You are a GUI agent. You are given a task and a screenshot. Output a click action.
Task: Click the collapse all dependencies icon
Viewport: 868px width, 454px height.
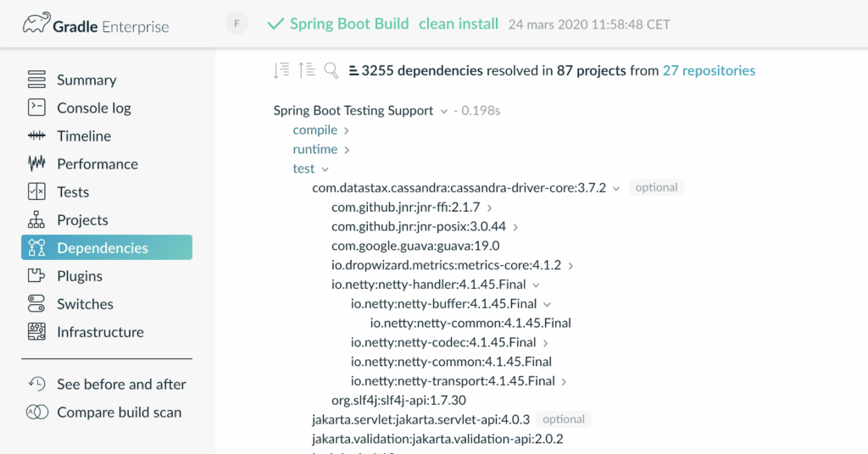306,70
